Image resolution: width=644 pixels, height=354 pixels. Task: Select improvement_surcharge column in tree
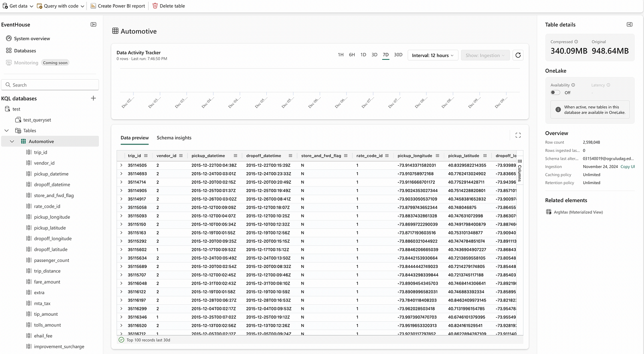point(59,347)
